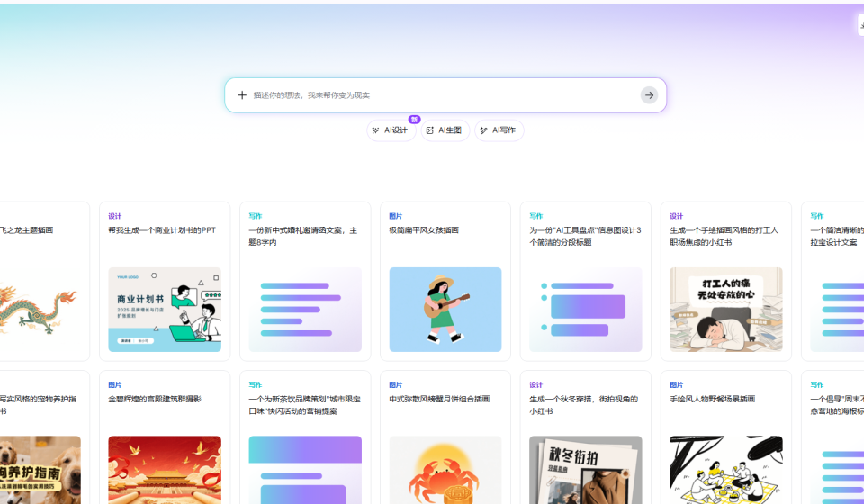Click the text "帮我生成一个商业计划书的PPT"

coord(162,230)
